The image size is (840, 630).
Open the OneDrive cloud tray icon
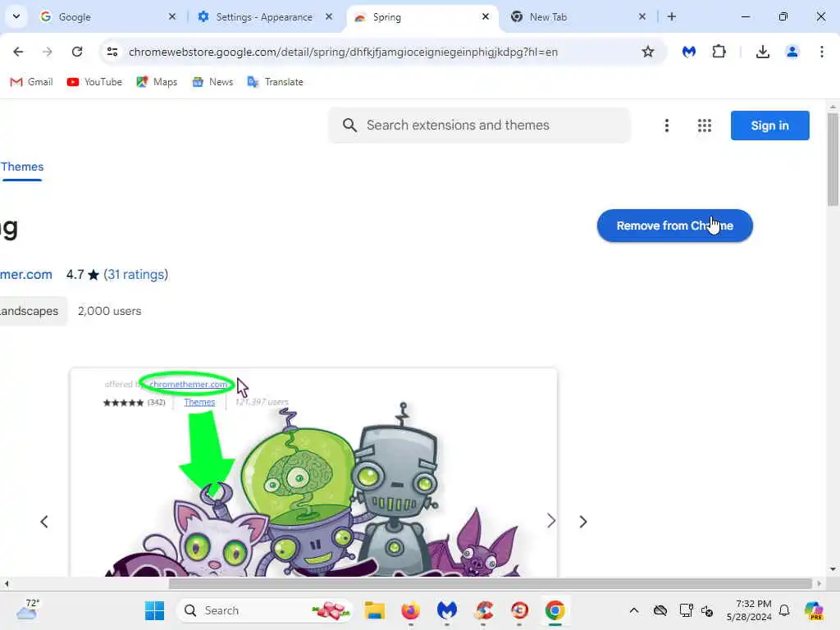660,610
